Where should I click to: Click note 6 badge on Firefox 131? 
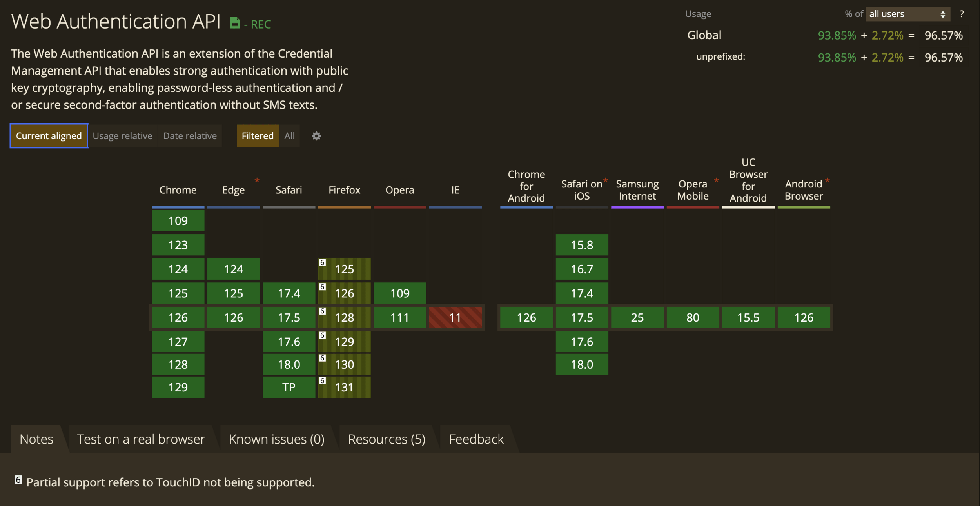point(322,381)
